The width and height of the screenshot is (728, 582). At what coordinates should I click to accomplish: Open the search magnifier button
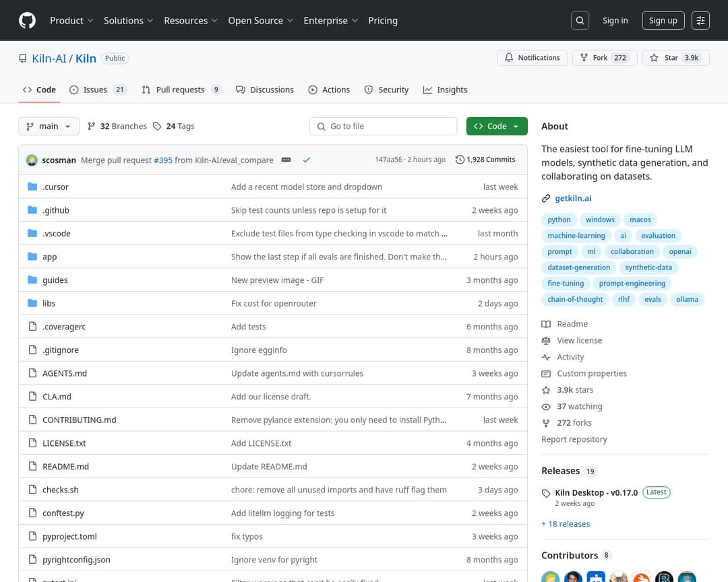click(x=580, y=20)
